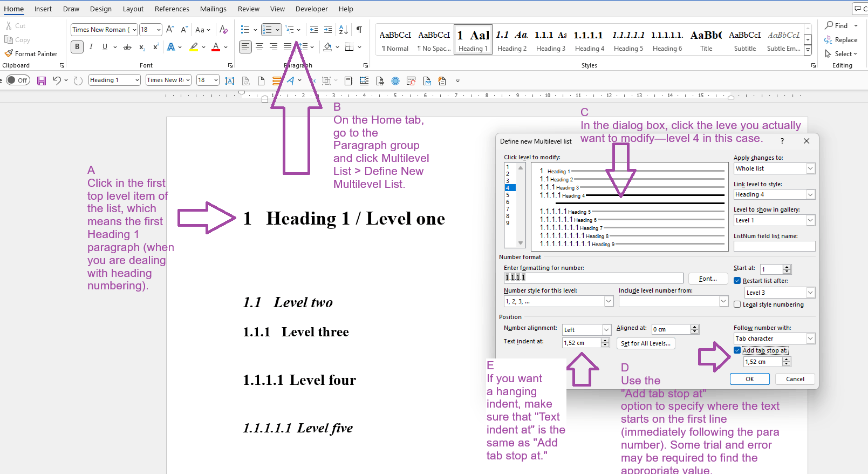Viewport: 868px width, 474px height.
Task: Click the Numbering list icon
Action: click(x=268, y=29)
